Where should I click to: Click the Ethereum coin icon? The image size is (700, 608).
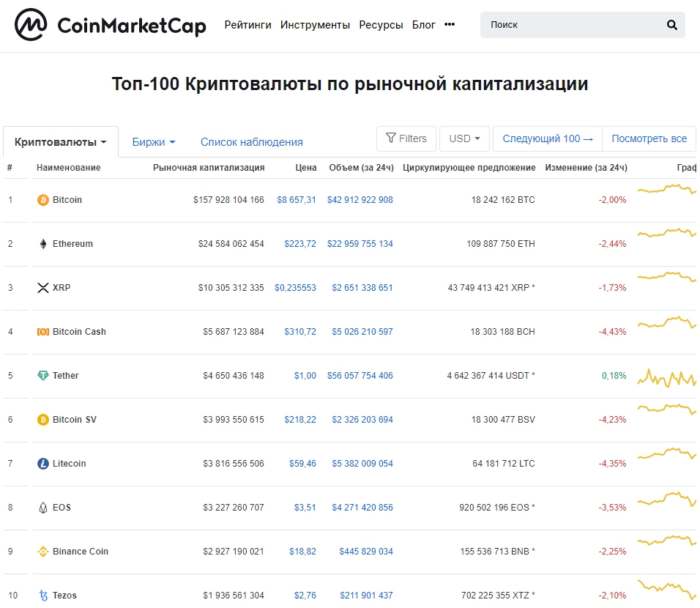pos(42,243)
